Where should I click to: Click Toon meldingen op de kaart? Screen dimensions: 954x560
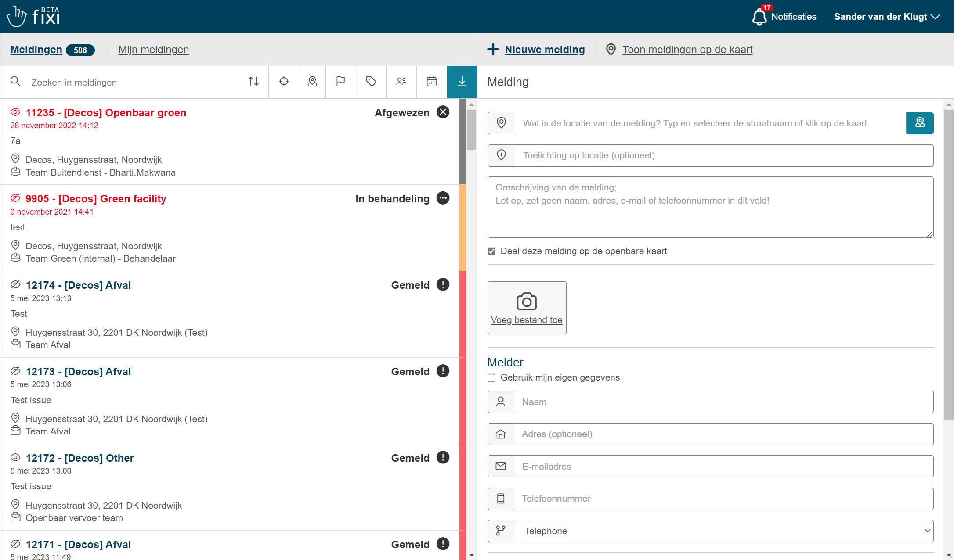tap(687, 50)
